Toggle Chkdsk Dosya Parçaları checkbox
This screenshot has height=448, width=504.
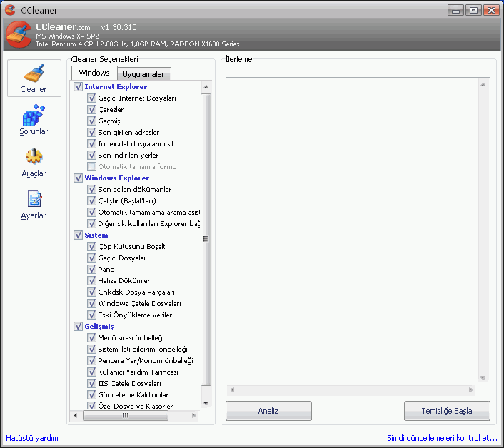pyautogui.click(x=91, y=292)
